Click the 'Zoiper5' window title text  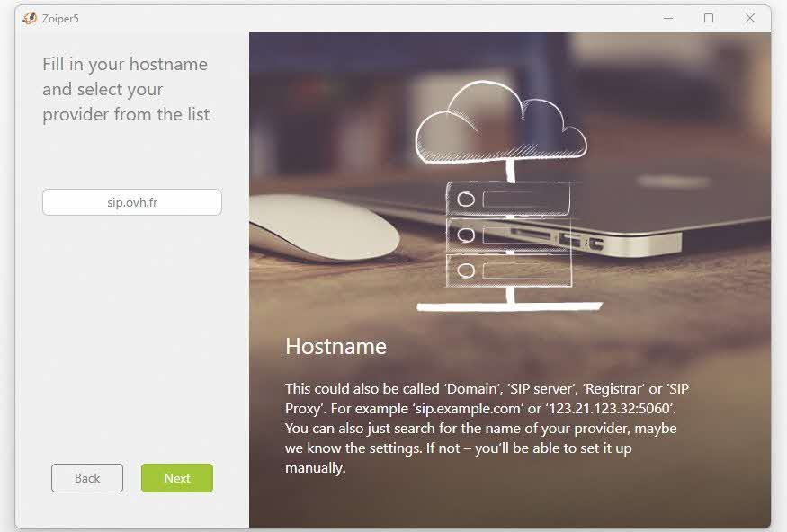point(60,18)
